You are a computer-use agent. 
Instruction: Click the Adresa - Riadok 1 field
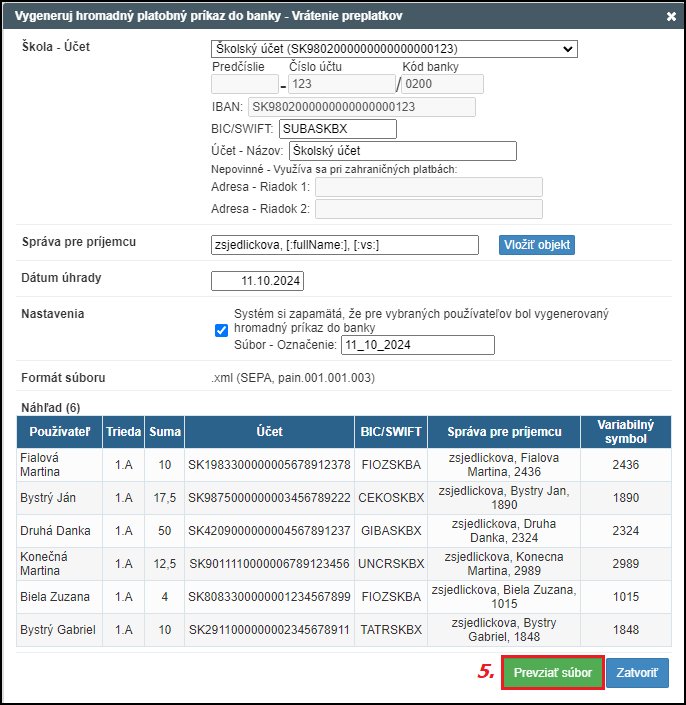pos(429,187)
